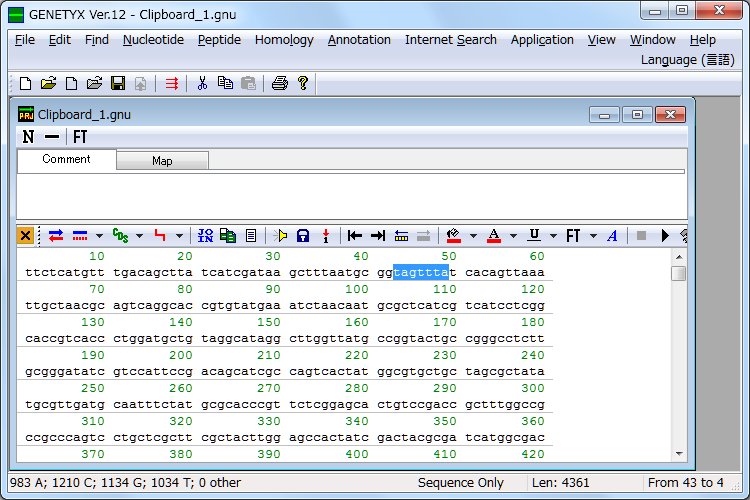Click the dash line button next to N
The image size is (750, 500).
tap(52, 137)
